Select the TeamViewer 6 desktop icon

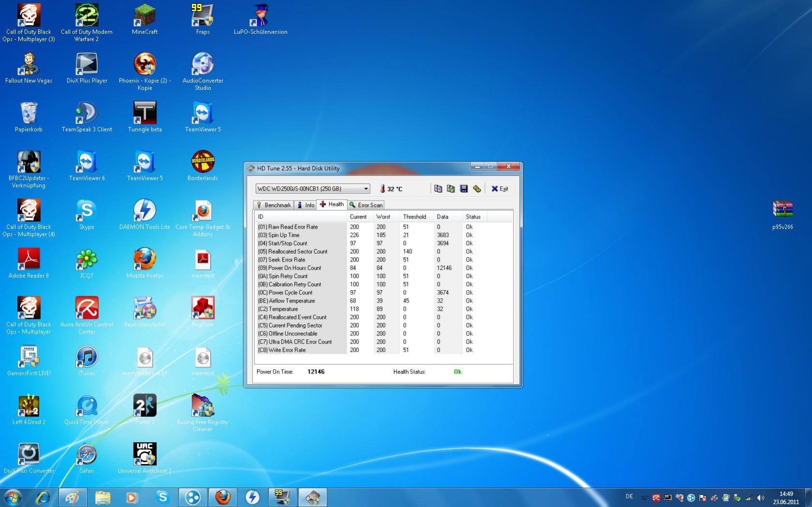pos(87,166)
